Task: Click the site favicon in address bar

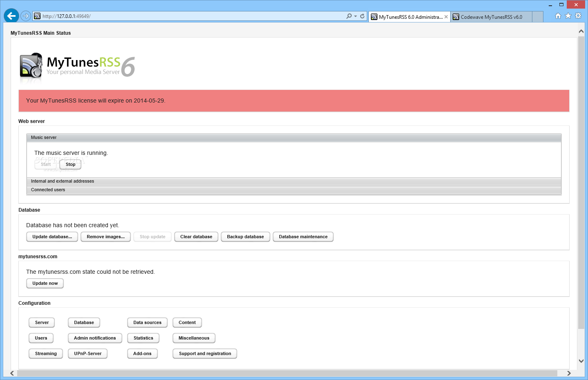Action: 37,16
